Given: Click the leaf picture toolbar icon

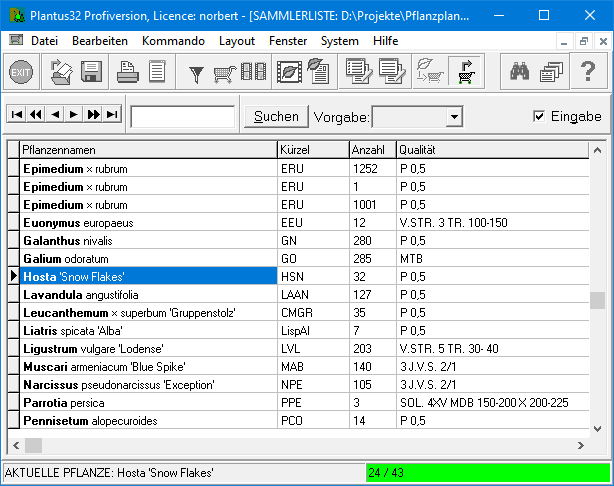Looking at the screenshot, I should [291, 72].
